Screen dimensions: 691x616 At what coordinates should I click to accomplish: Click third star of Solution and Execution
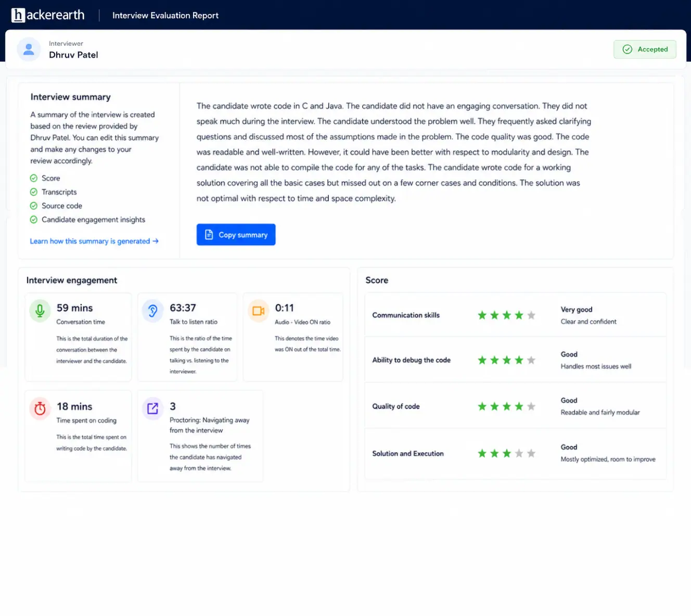[507, 454]
